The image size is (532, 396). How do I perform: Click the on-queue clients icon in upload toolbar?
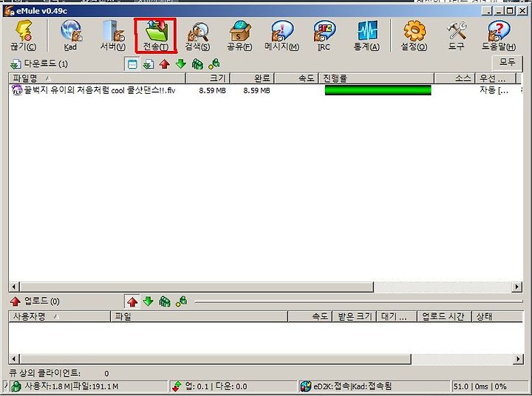click(165, 301)
